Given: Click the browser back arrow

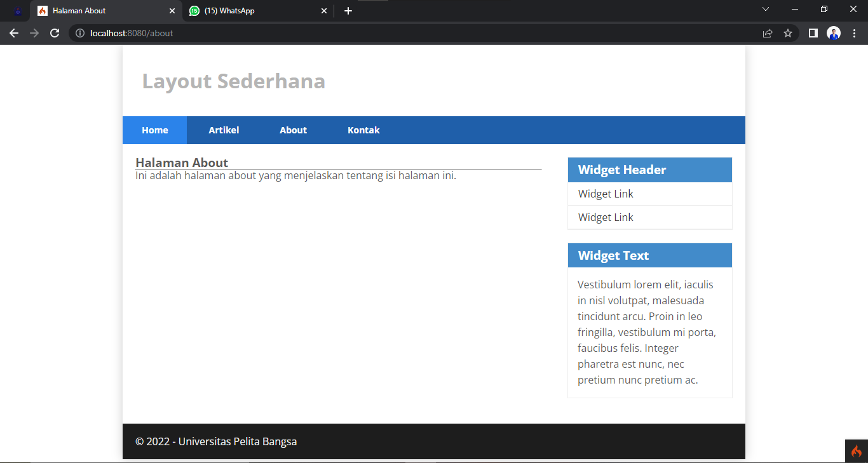Looking at the screenshot, I should click(x=14, y=33).
